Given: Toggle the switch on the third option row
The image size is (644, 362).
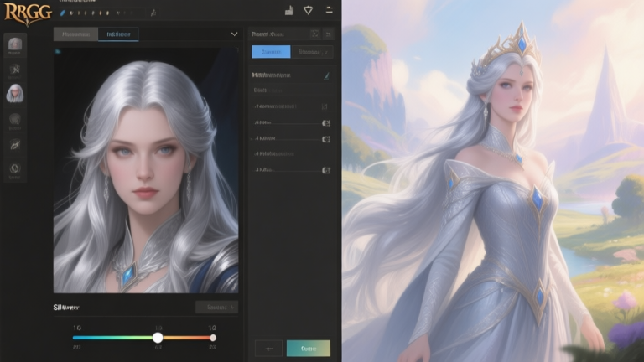Looking at the screenshot, I should tap(325, 139).
